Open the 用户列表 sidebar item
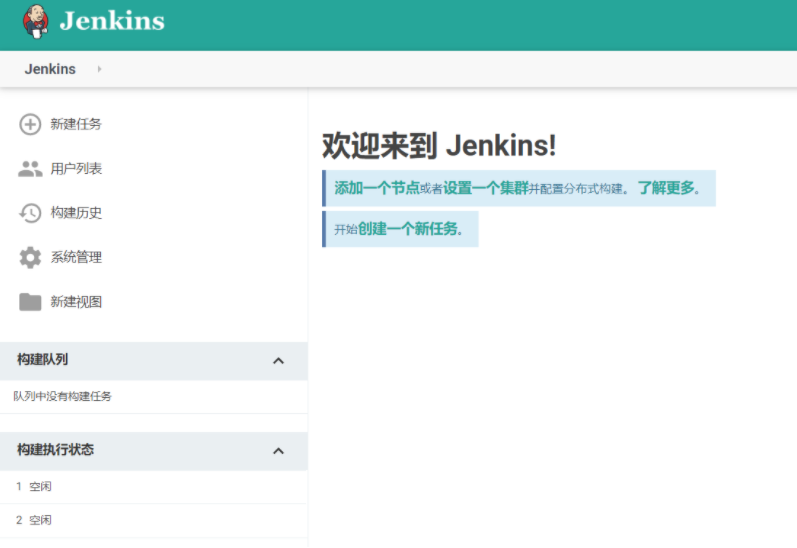 [x=76, y=169]
